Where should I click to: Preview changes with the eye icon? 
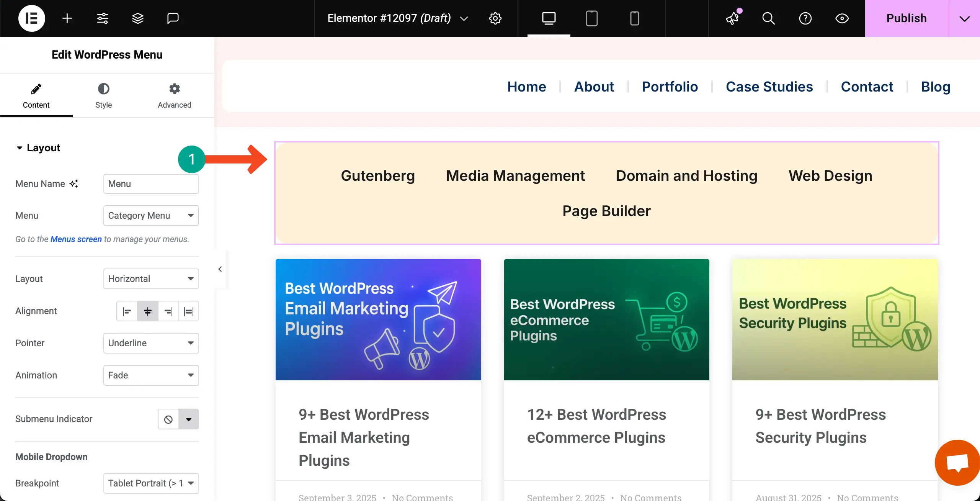[x=842, y=18]
